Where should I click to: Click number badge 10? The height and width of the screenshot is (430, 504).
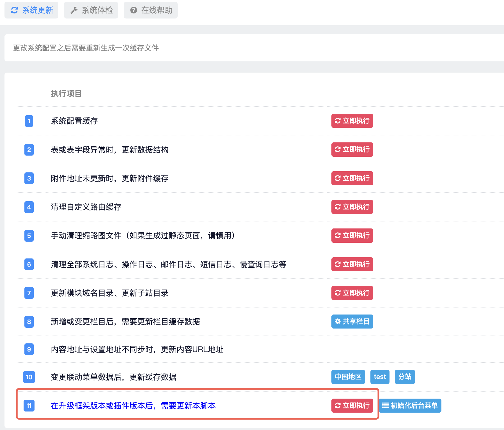pyautogui.click(x=29, y=377)
